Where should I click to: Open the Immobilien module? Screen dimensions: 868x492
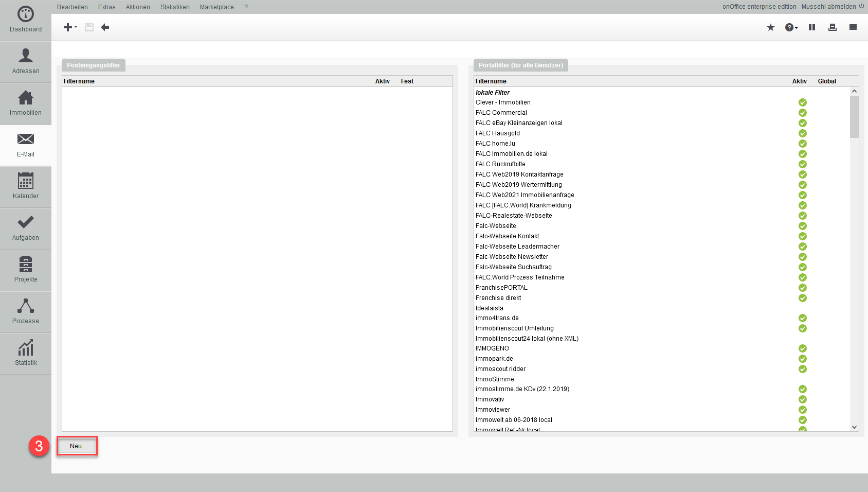click(x=26, y=103)
